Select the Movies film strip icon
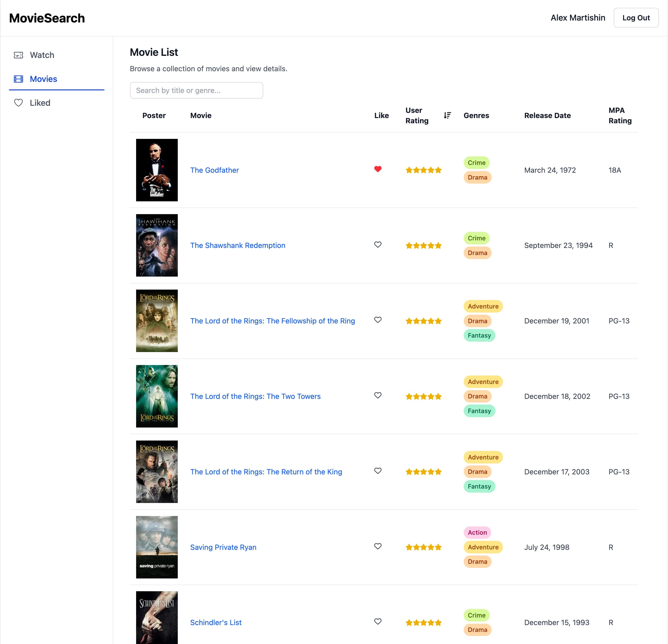Image resolution: width=668 pixels, height=644 pixels. pyautogui.click(x=18, y=79)
